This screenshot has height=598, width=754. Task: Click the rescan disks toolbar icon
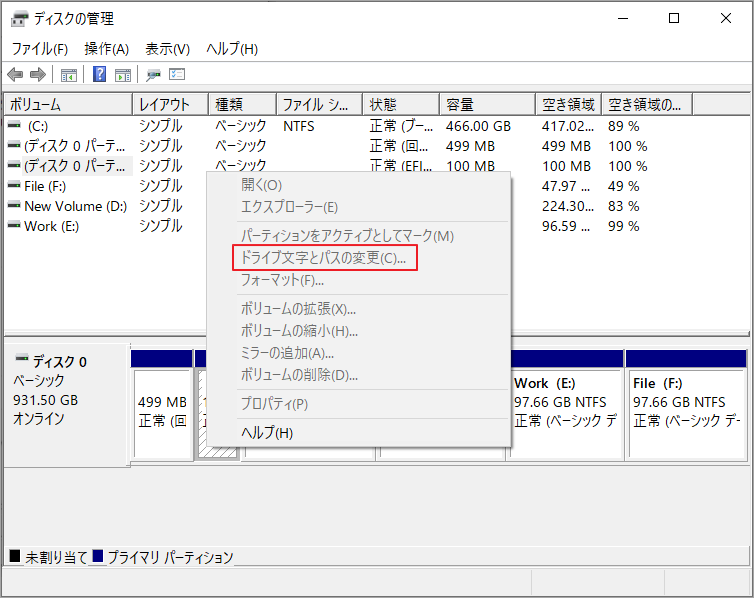click(153, 75)
